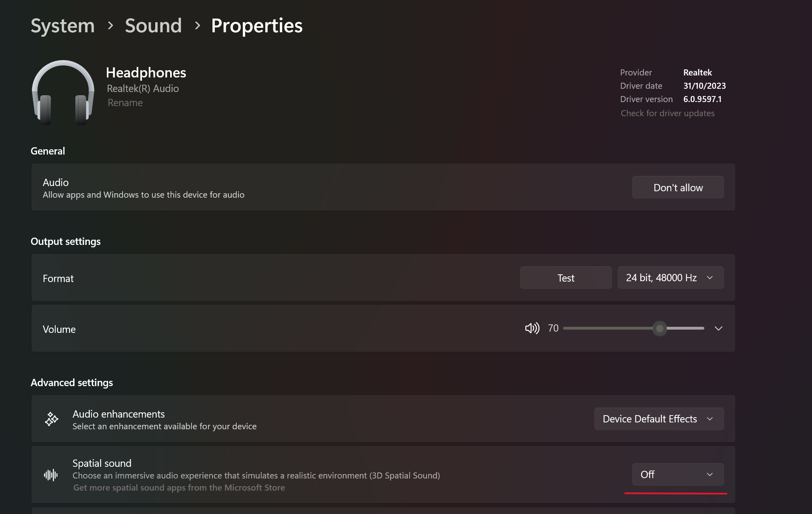
Task: Go back to Sound in the breadcrumb
Action: (153, 26)
